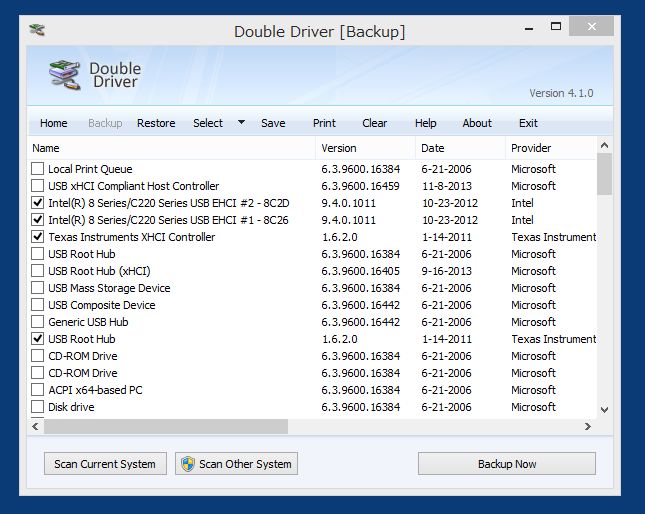
Task: Click version 6.3.9600.16405 cell
Action: 360,271
